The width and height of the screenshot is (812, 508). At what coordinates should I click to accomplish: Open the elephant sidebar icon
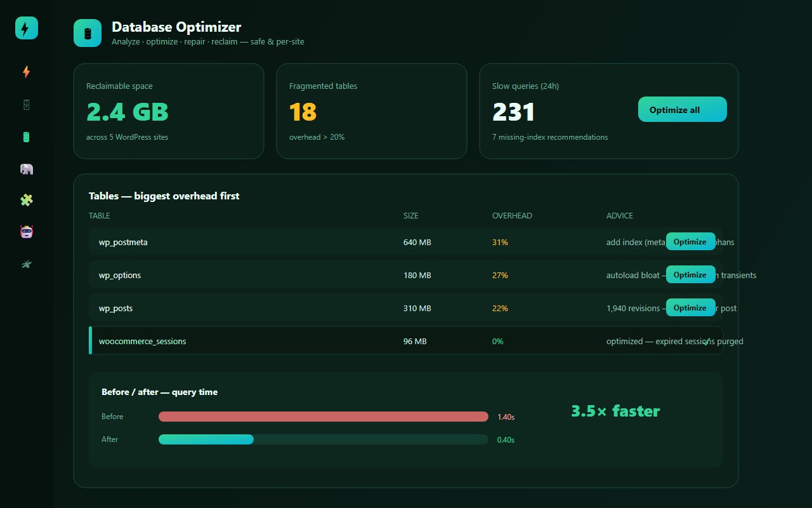[x=27, y=169]
